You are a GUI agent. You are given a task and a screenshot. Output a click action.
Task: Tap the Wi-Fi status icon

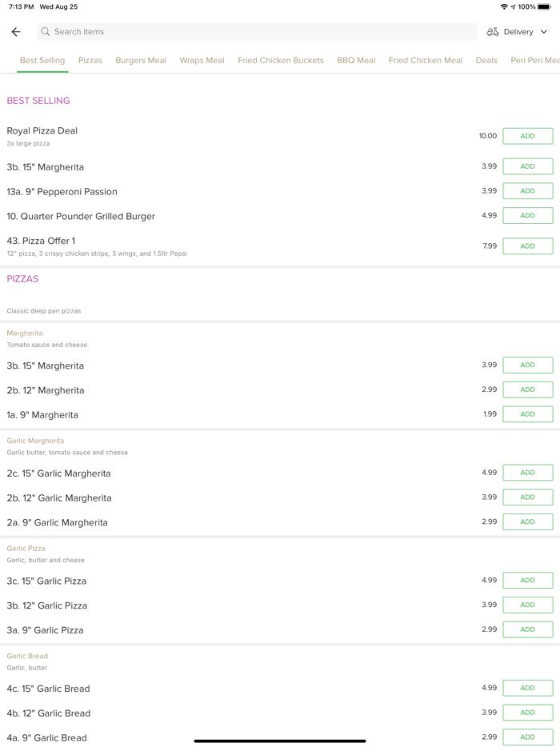[x=504, y=6]
